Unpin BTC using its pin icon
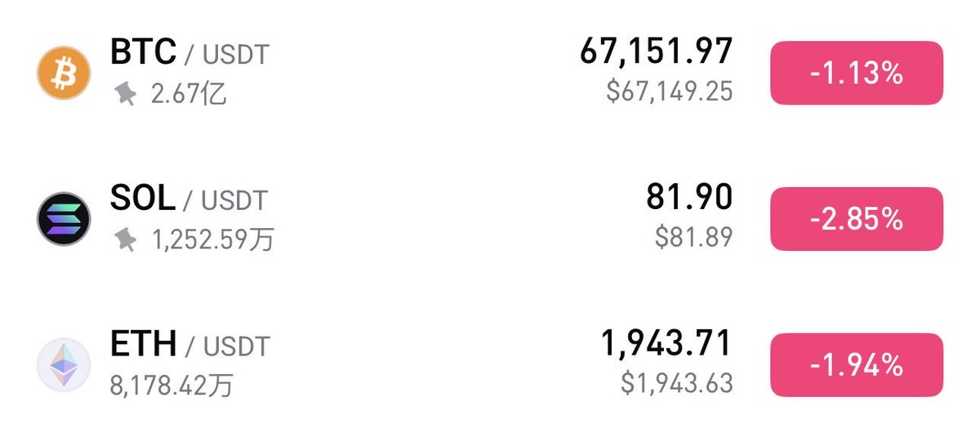Screen dimensions: 980x438 coord(125,94)
